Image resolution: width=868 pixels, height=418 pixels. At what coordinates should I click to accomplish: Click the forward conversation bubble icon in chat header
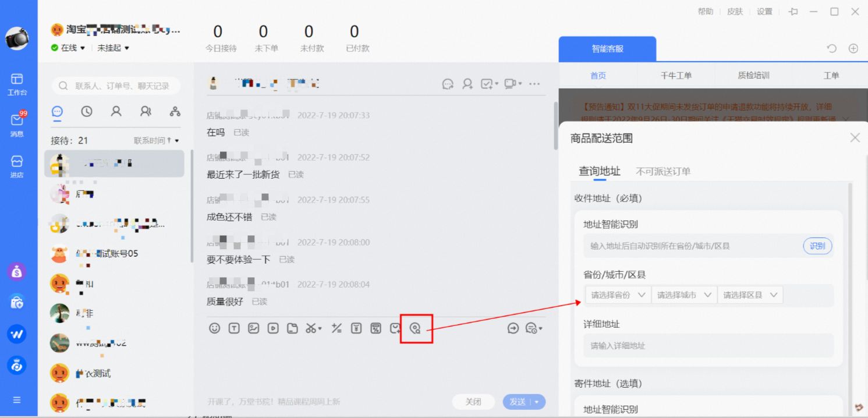pos(448,84)
